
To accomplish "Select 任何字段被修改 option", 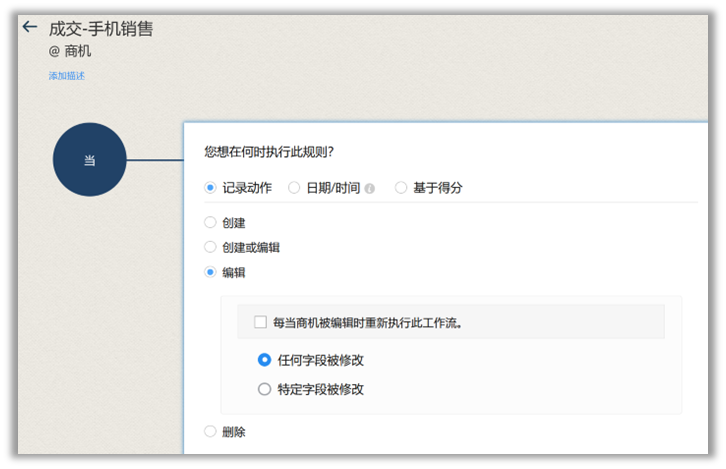I will pos(264,360).
